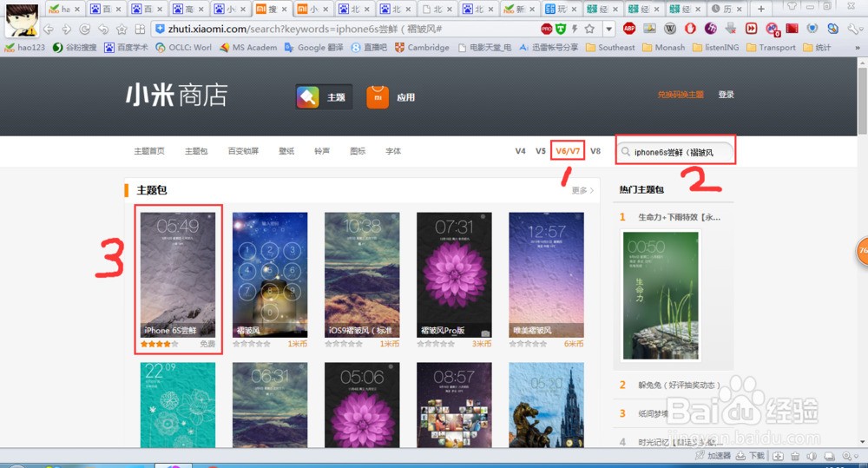Switch to the 壁纸 wallpaper tab
The width and height of the screenshot is (868, 468).
[286, 151]
